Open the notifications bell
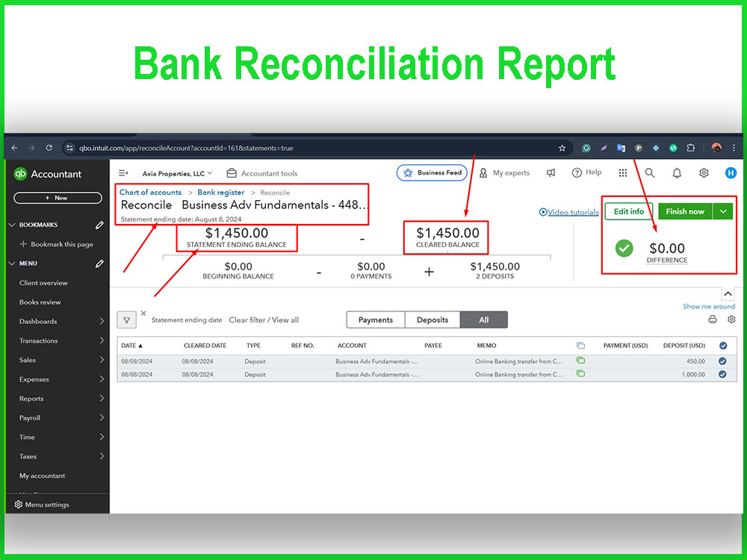The width and height of the screenshot is (747, 560). coord(677,173)
